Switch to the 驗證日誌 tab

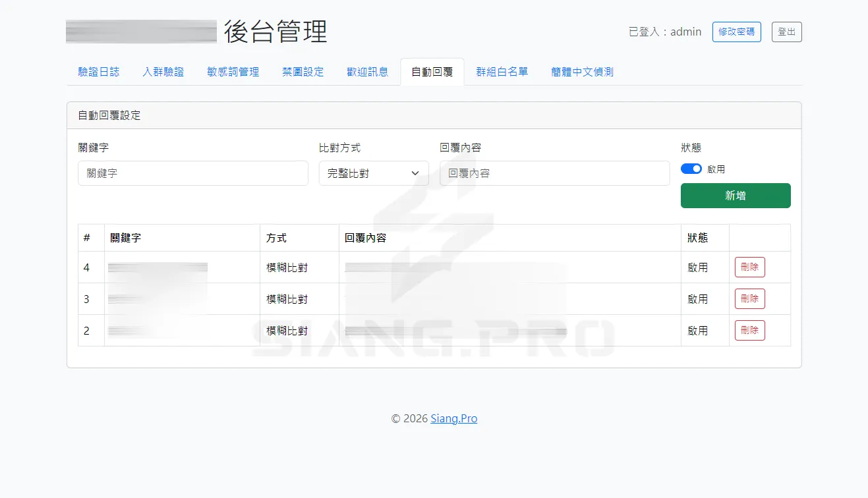pyautogui.click(x=98, y=72)
